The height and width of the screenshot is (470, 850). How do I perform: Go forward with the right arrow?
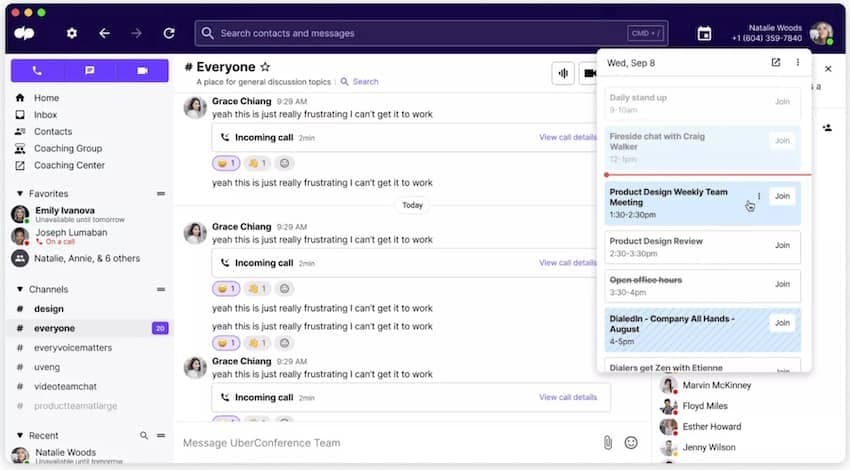pos(136,34)
